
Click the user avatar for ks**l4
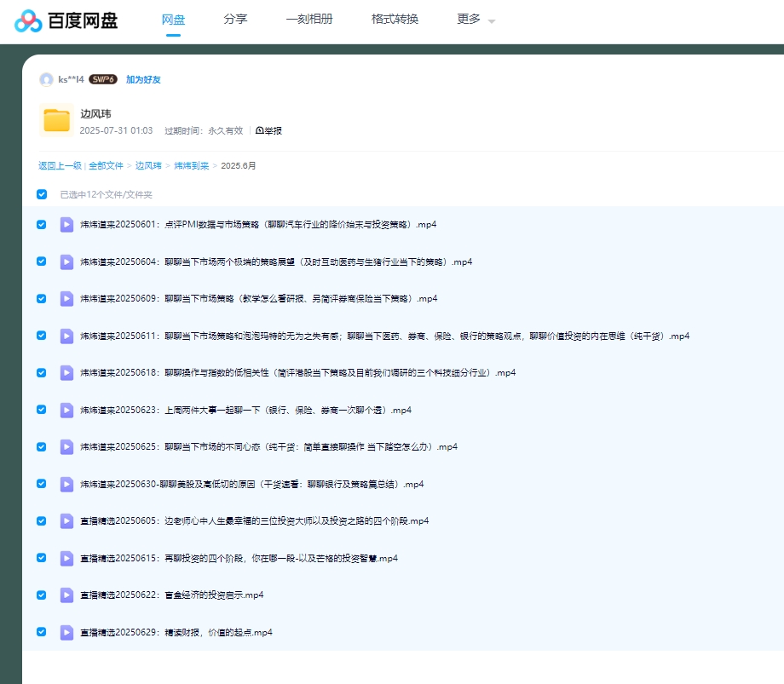(x=46, y=79)
